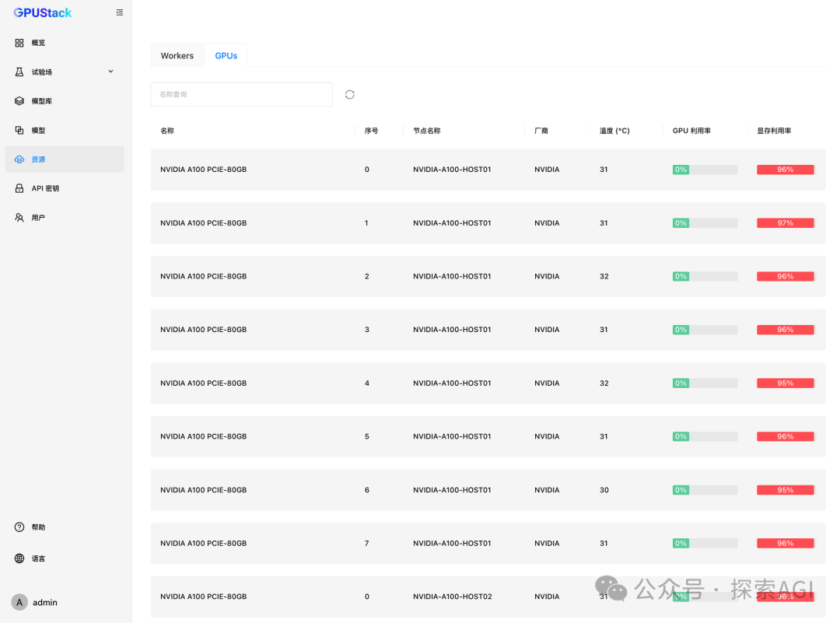Open 模型 menu item
Screen dimensions: 840x623
click(x=65, y=130)
